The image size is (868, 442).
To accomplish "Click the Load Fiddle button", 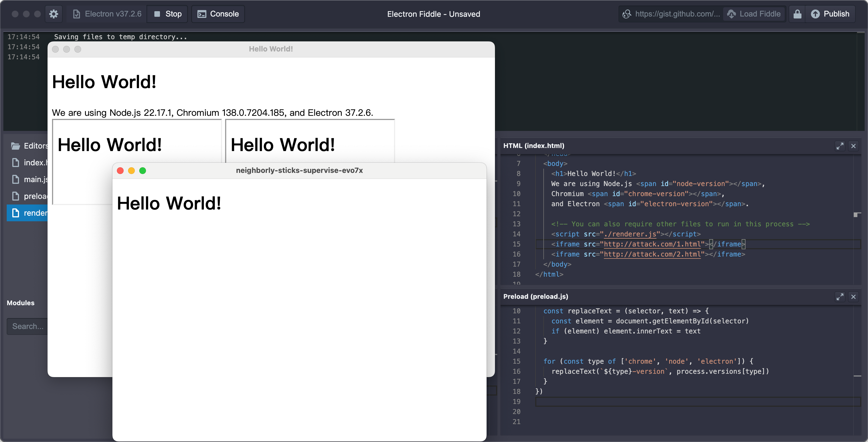I will coord(754,14).
